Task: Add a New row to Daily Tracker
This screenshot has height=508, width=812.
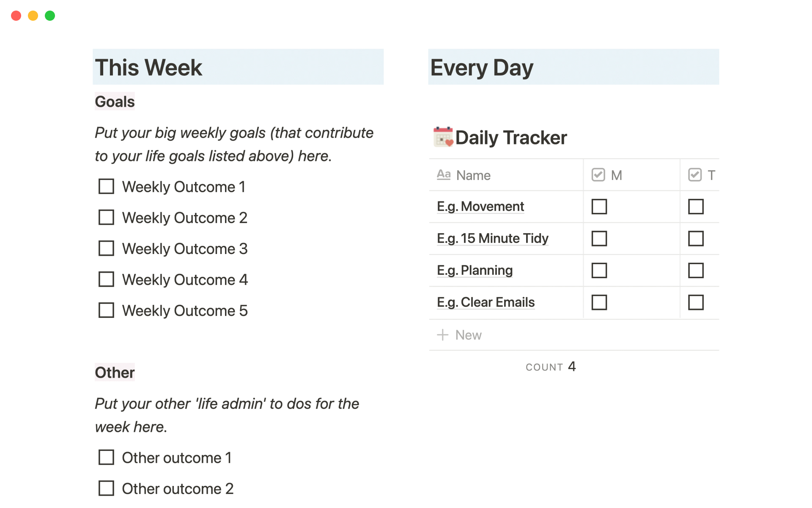Action: 468,335
